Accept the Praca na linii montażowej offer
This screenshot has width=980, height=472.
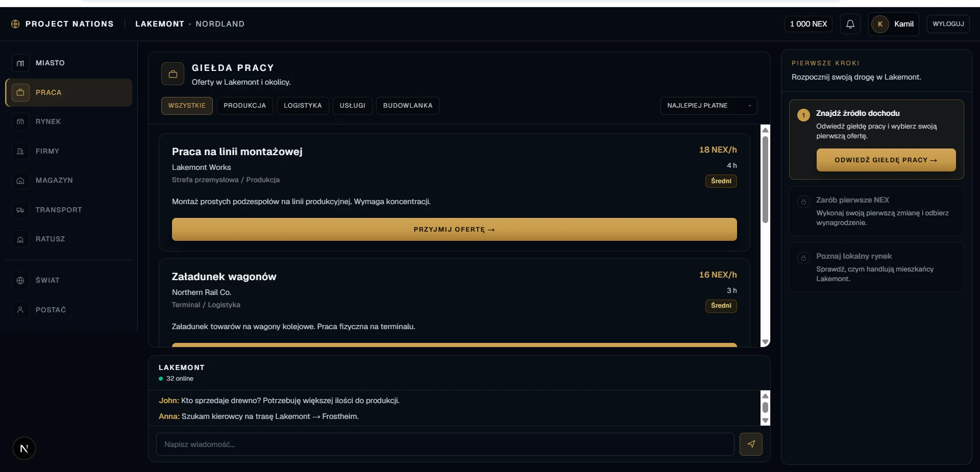coord(454,230)
